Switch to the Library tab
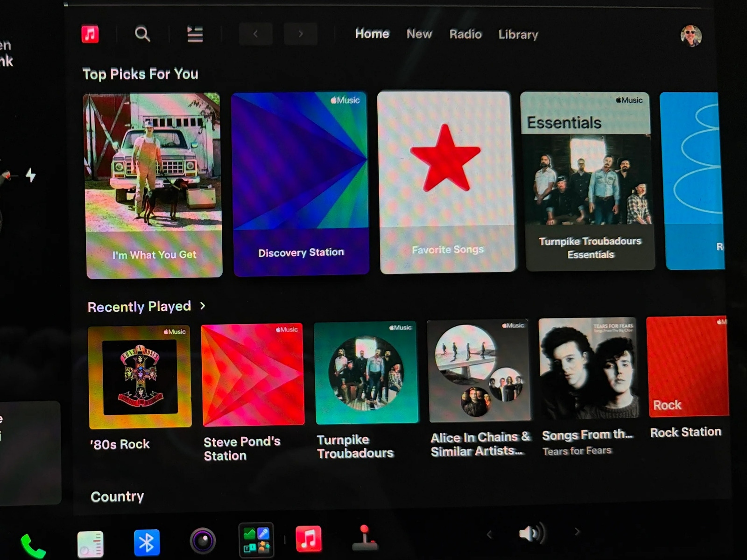This screenshot has width=747, height=560. click(518, 35)
